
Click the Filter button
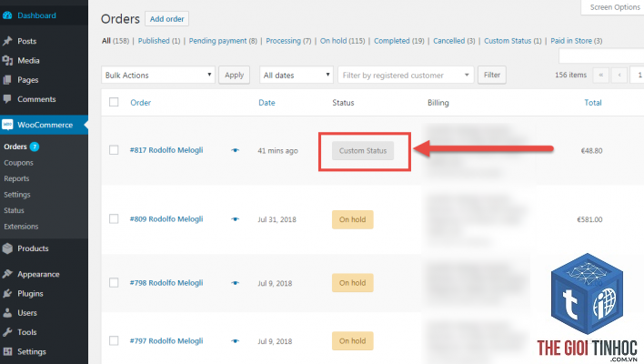click(491, 75)
